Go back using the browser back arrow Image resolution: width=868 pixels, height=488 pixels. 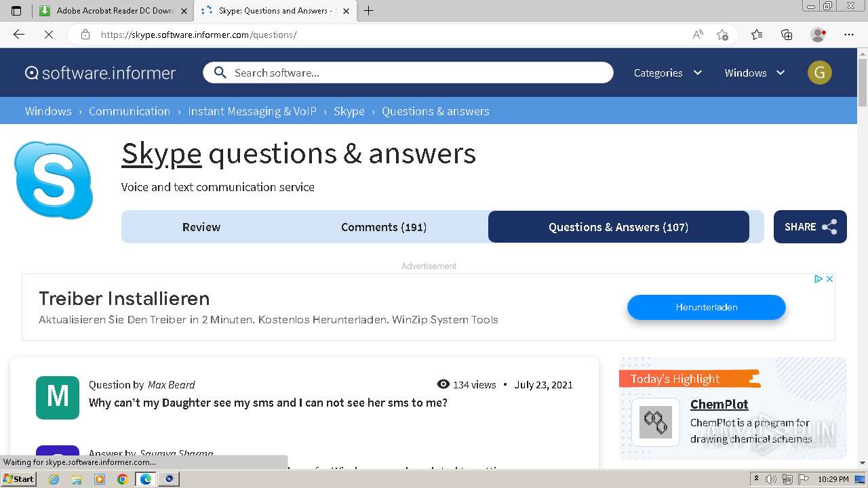(19, 35)
